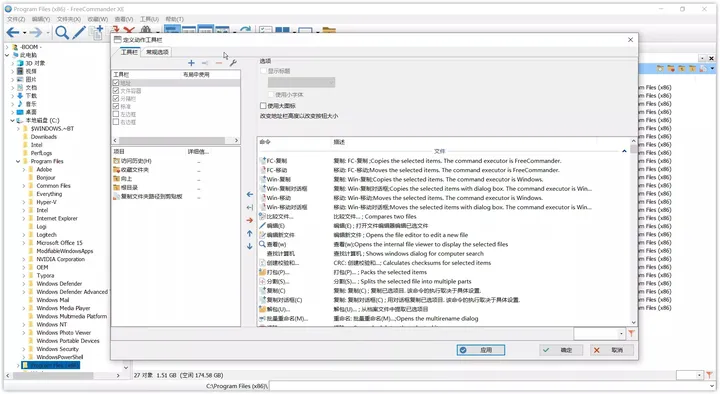
Task: Click the main toolbar search magnifier icon
Action: tap(62, 32)
